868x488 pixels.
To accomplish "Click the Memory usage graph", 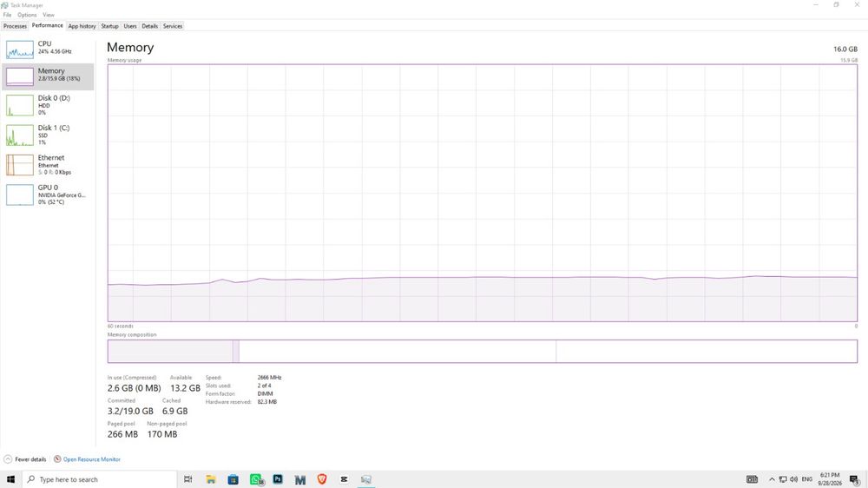I will [482, 193].
